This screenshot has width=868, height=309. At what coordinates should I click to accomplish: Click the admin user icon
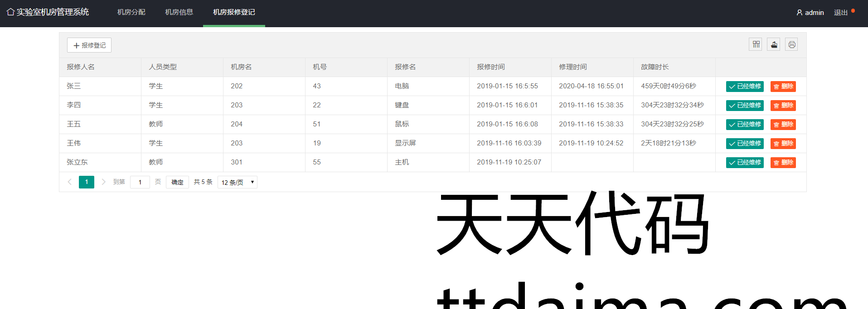point(800,13)
